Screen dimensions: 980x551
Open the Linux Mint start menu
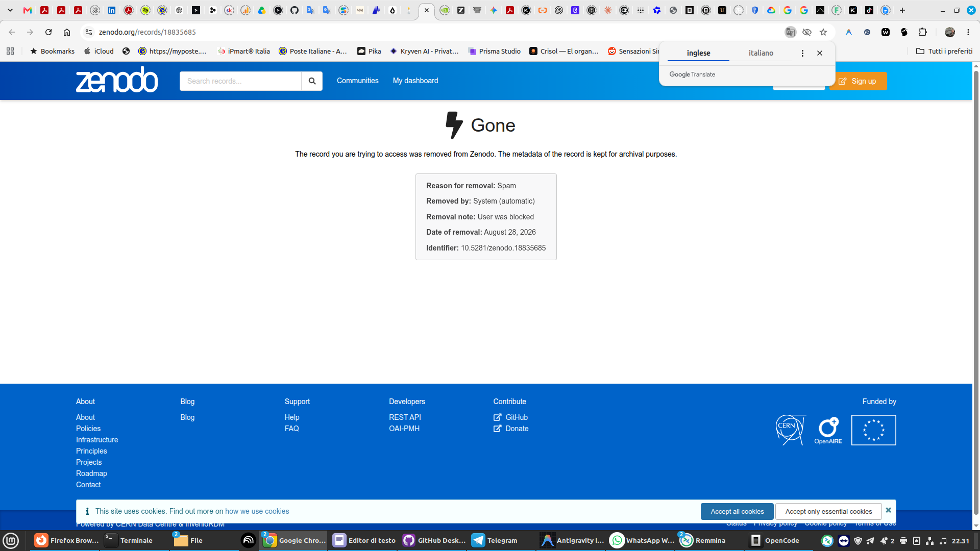pyautogui.click(x=11, y=540)
